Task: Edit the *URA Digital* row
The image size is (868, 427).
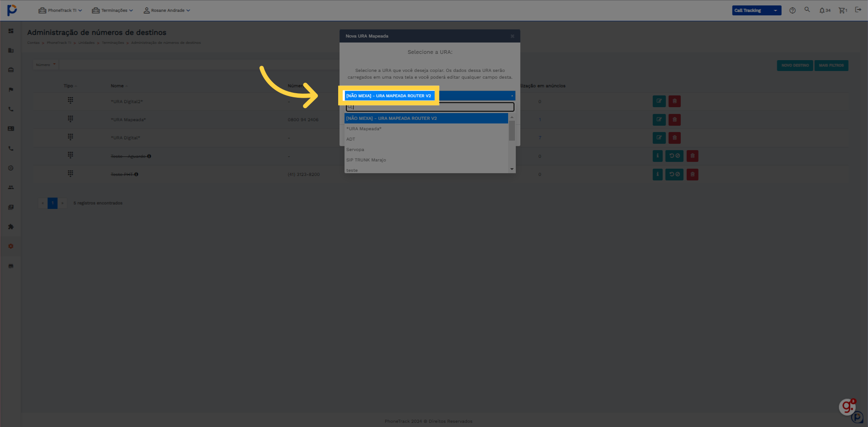Action: [659, 138]
